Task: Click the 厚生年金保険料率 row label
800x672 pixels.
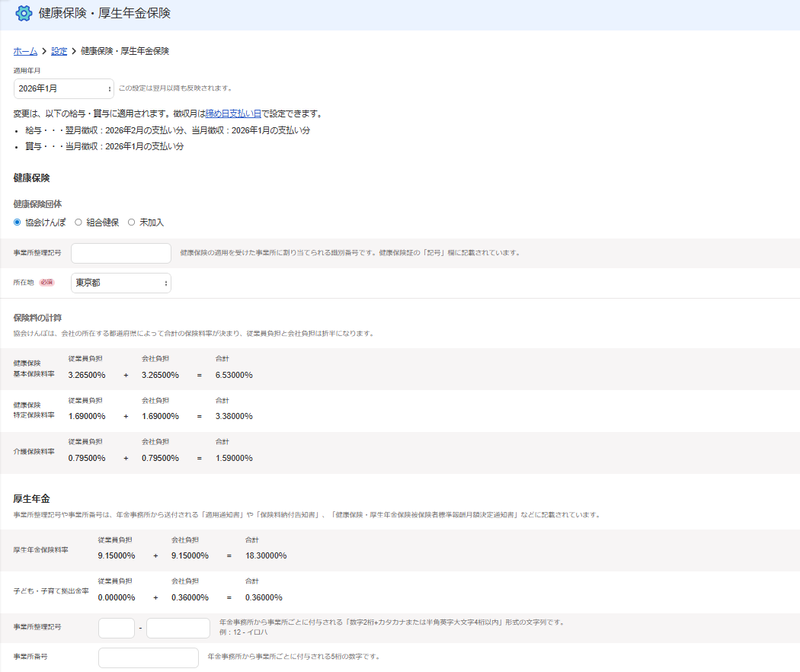Action: (41, 550)
